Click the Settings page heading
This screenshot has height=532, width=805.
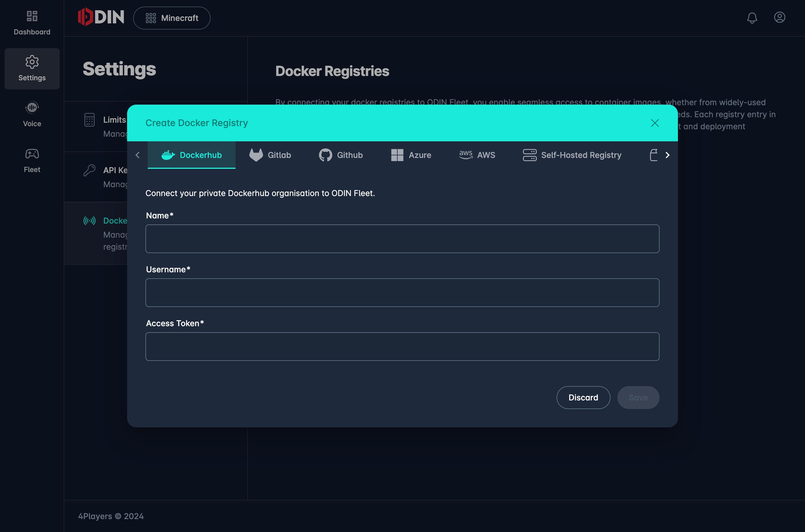pos(120,69)
